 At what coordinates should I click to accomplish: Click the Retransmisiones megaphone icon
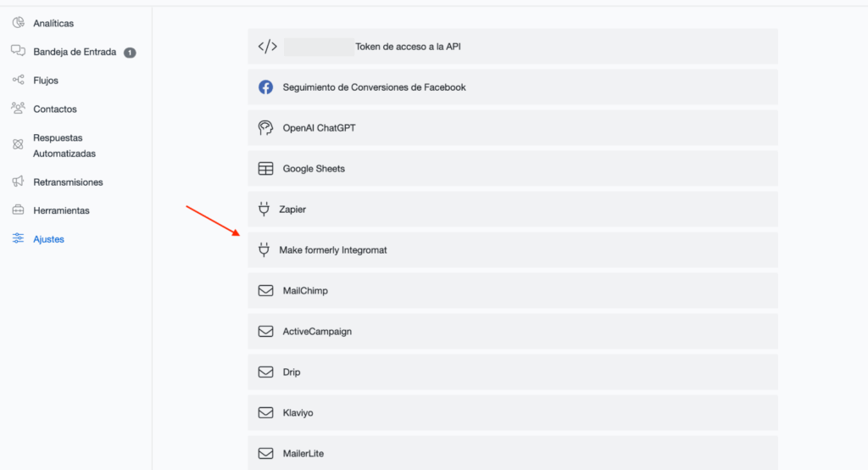click(19, 182)
